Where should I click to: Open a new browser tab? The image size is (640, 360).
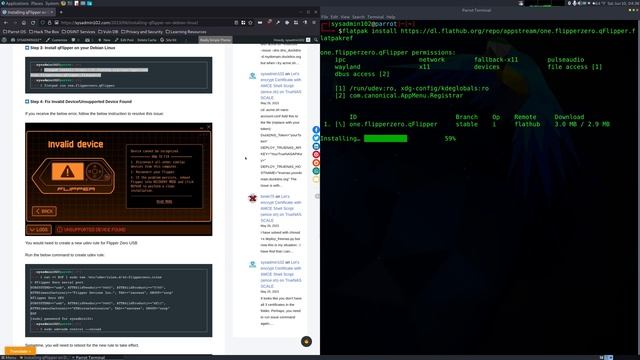(61, 12)
